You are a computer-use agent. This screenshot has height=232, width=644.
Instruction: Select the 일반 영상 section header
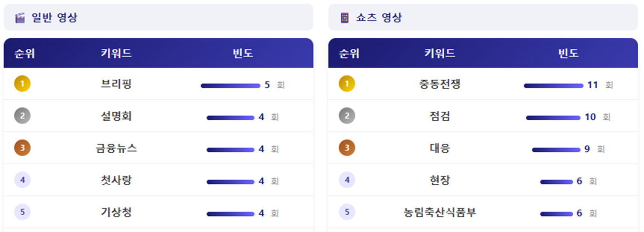(x=54, y=18)
